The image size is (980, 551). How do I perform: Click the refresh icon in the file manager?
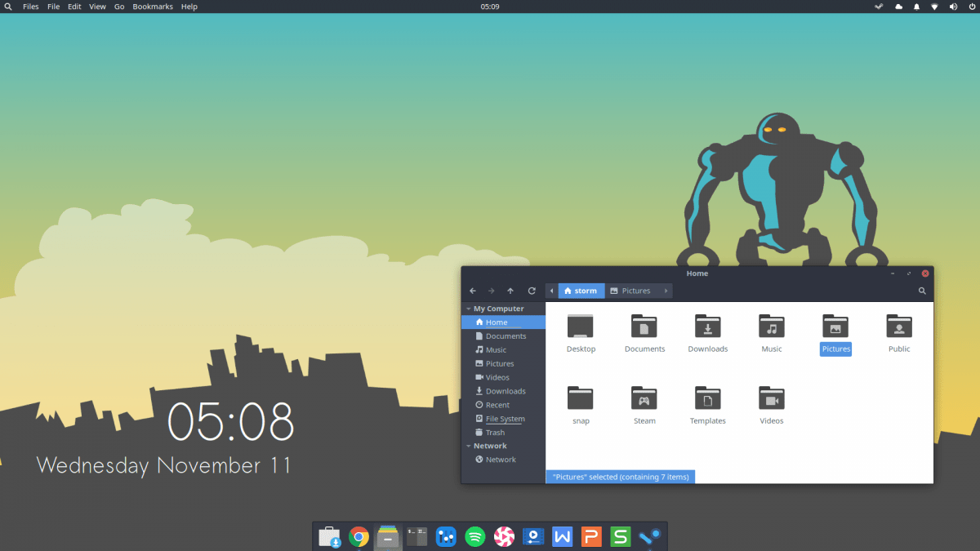click(532, 291)
